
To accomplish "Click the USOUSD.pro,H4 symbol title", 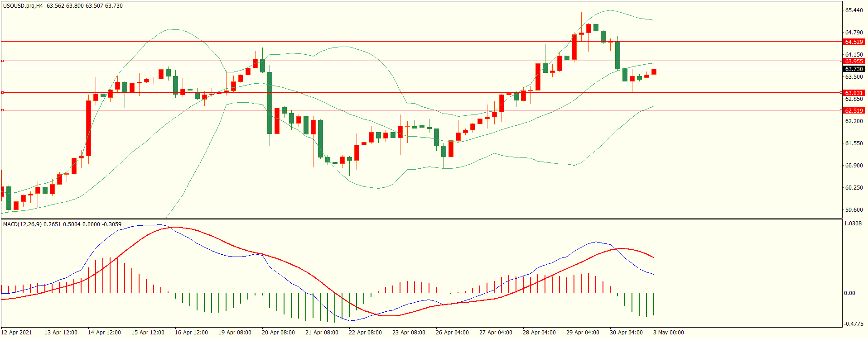I will click(x=23, y=6).
